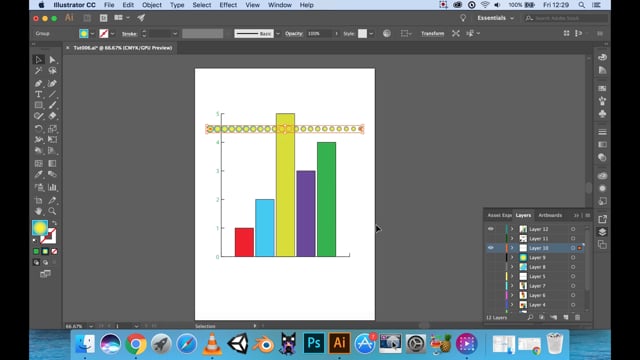The height and width of the screenshot is (360, 640).
Task: Select the Curvature tool
Action: (52, 83)
